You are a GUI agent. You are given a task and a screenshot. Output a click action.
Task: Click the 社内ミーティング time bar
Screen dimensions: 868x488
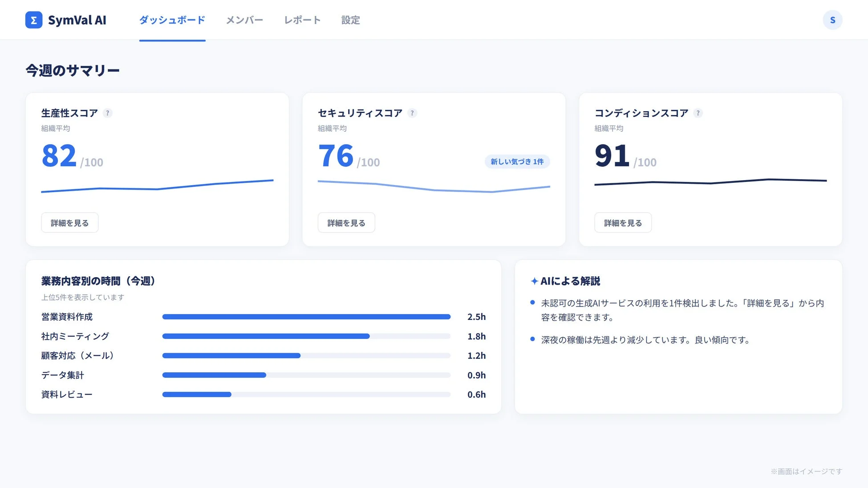(x=306, y=336)
